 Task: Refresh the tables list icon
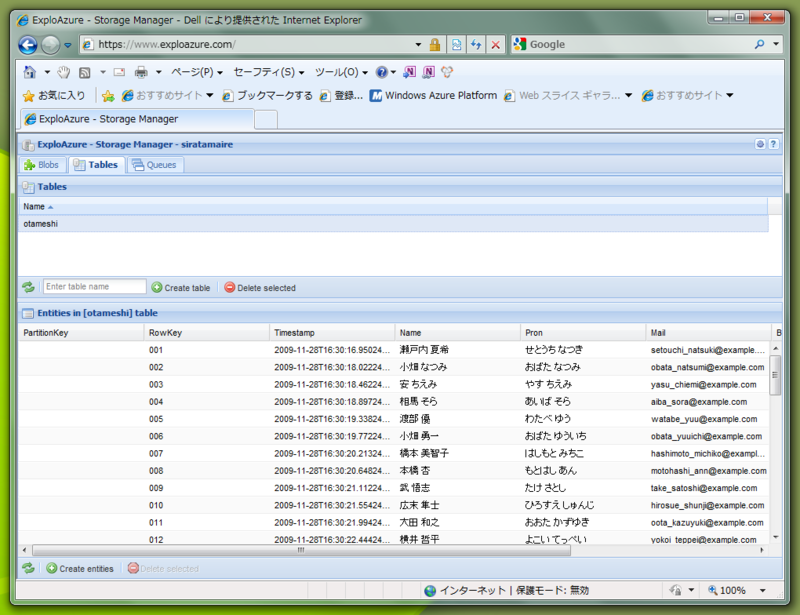[28, 287]
